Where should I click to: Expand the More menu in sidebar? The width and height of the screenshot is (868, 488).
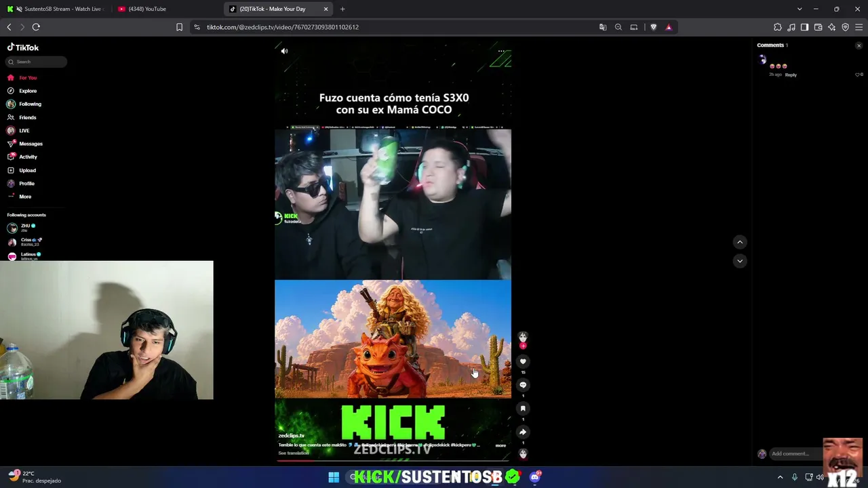[x=19, y=197]
